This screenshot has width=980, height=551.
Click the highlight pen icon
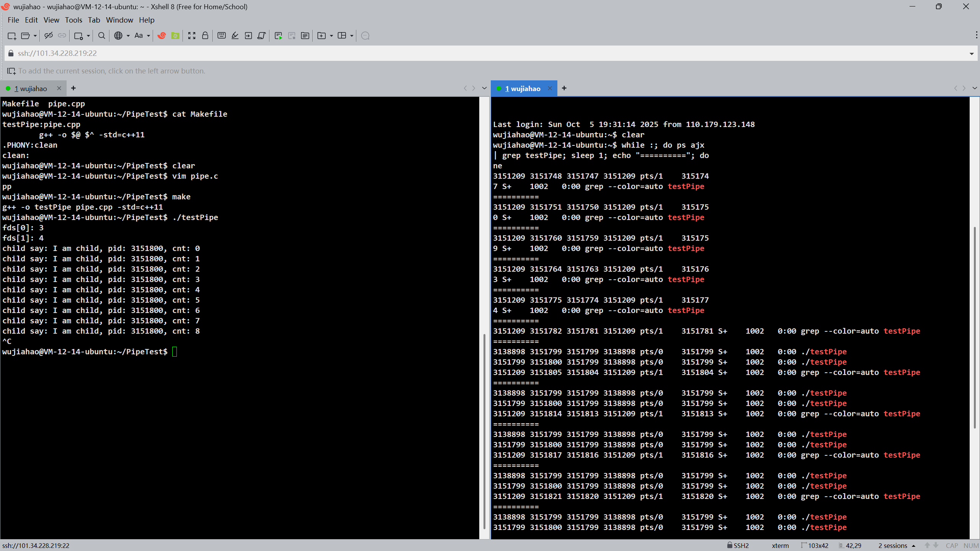coord(235,36)
